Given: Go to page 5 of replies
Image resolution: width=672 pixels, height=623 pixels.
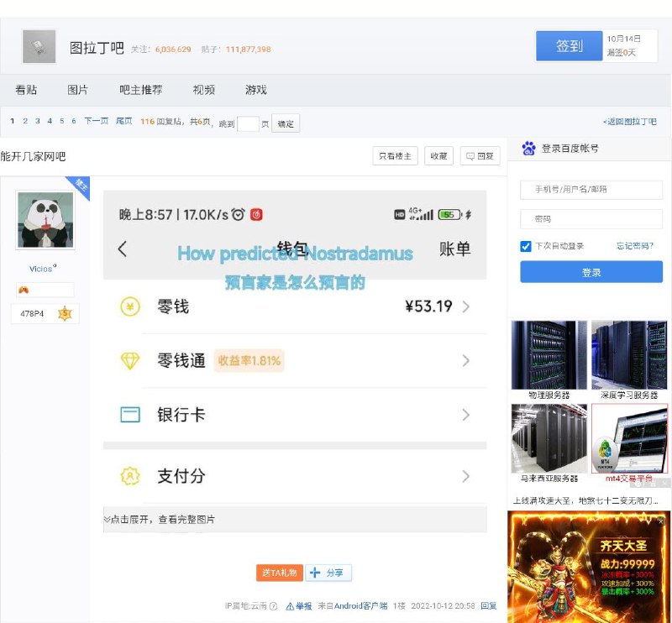Looking at the screenshot, I should 62,121.
